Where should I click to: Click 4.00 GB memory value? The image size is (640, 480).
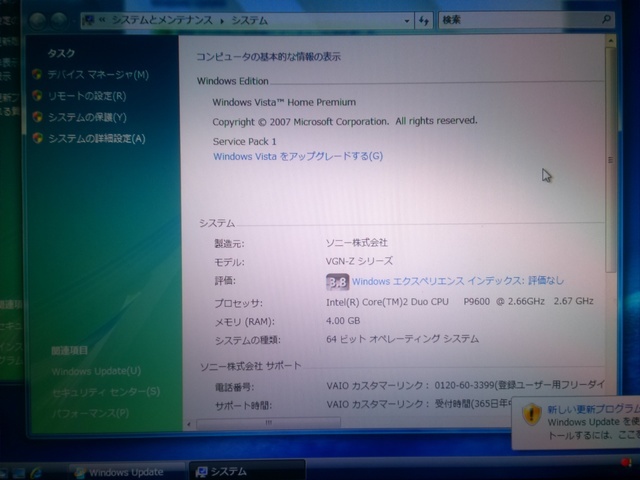tap(343, 321)
